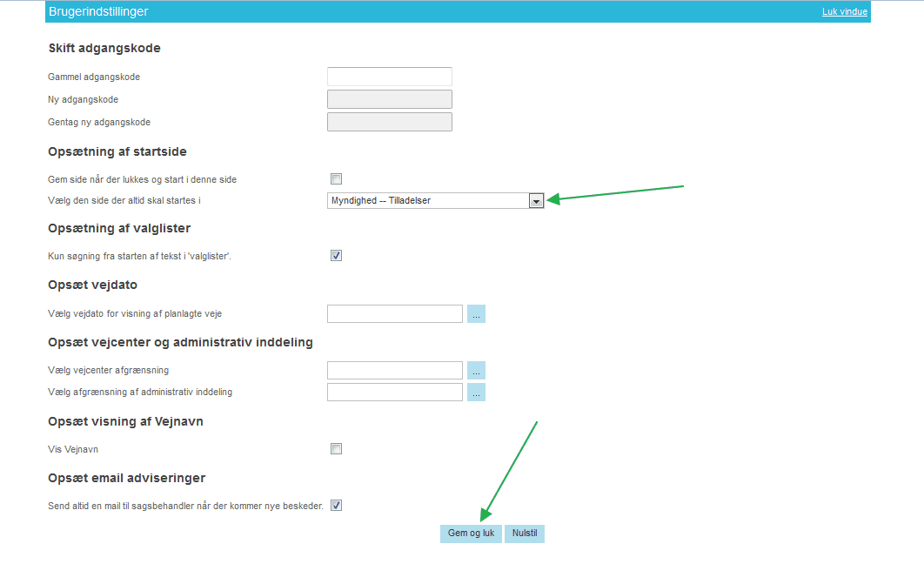924x564 pixels.
Task: Click the administrativ inddeling text field
Action: [x=394, y=393]
